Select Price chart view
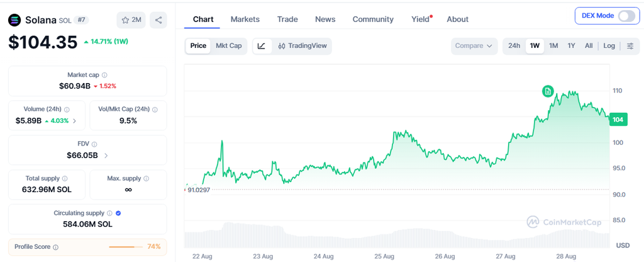The width and height of the screenshot is (644, 262). pyautogui.click(x=198, y=46)
